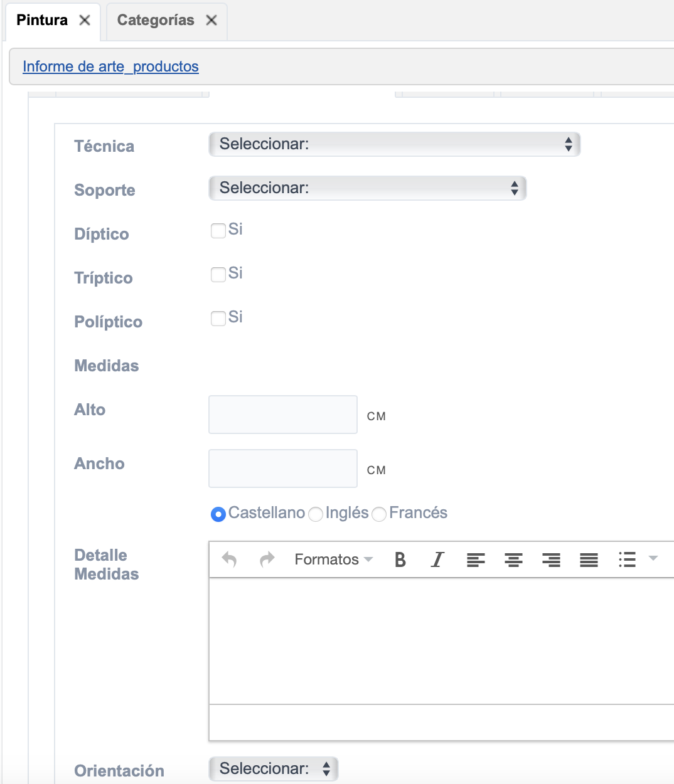Screen dimensions: 674x784
Task: Click the Alto measurement input field
Action: coord(283,415)
